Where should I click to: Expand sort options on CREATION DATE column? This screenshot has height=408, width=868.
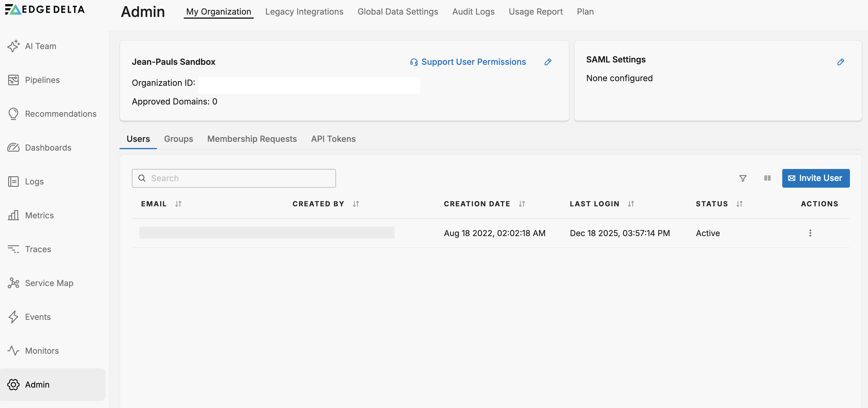[x=521, y=204]
